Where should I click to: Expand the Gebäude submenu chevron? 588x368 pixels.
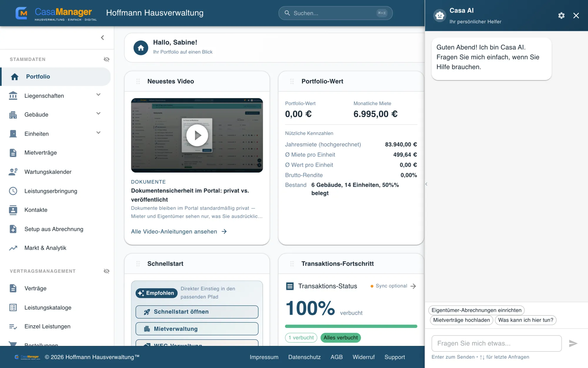click(98, 114)
